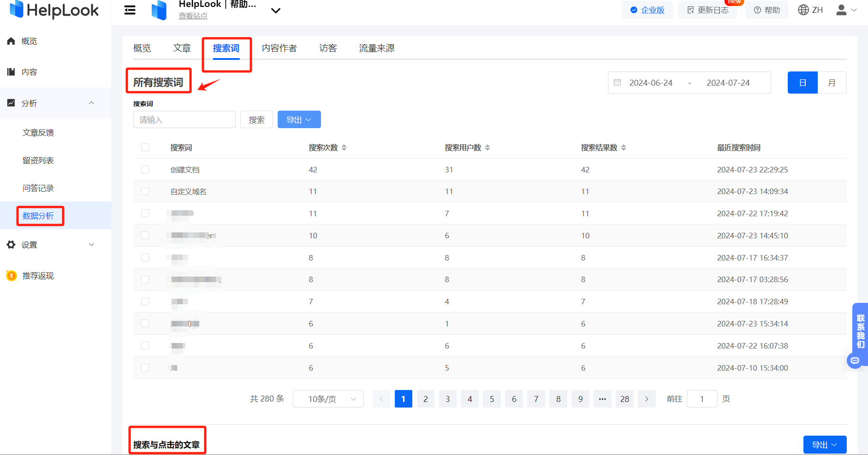Open 推荐返现 coin item
The image size is (868, 455).
click(30, 276)
